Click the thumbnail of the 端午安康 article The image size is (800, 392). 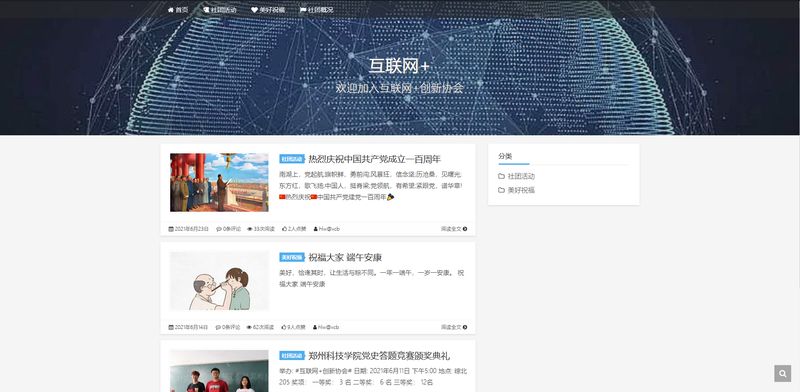[219, 281]
